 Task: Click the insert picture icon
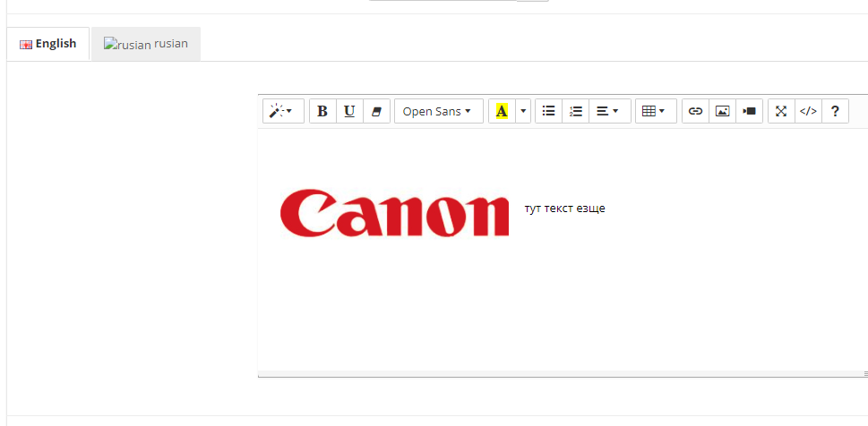point(722,111)
